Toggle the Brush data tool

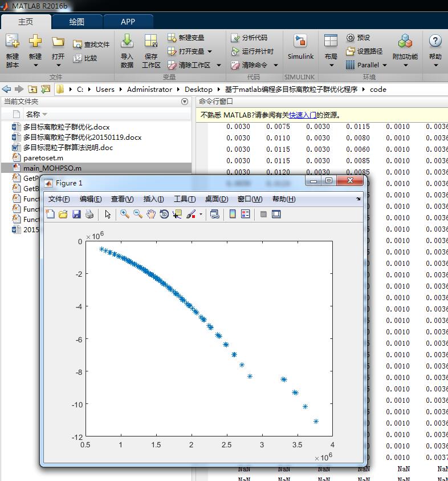(190, 214)
